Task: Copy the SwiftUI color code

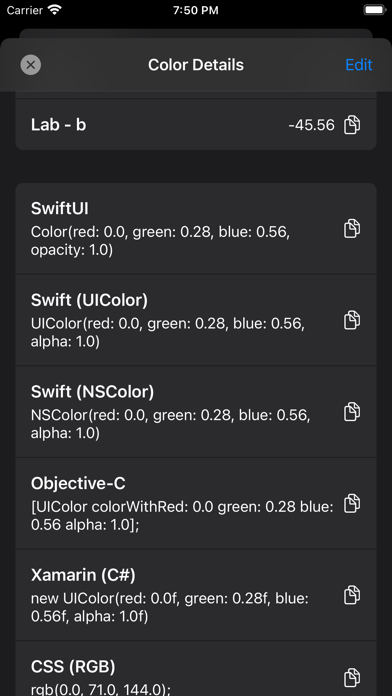Action: pyautogui.click(x=352, y=229)
